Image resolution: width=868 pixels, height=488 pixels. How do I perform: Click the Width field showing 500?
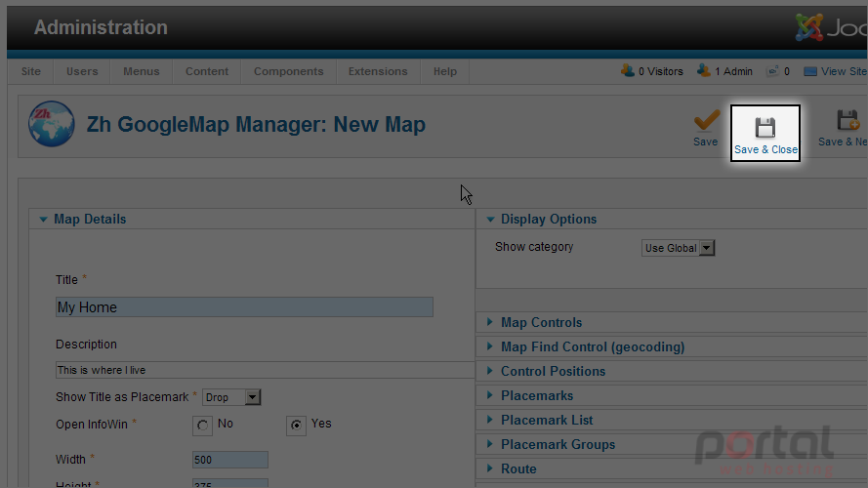tap(230, 460)
